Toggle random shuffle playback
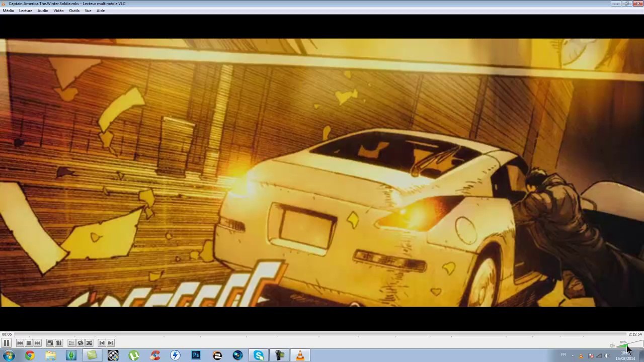 tap(89, 343)
